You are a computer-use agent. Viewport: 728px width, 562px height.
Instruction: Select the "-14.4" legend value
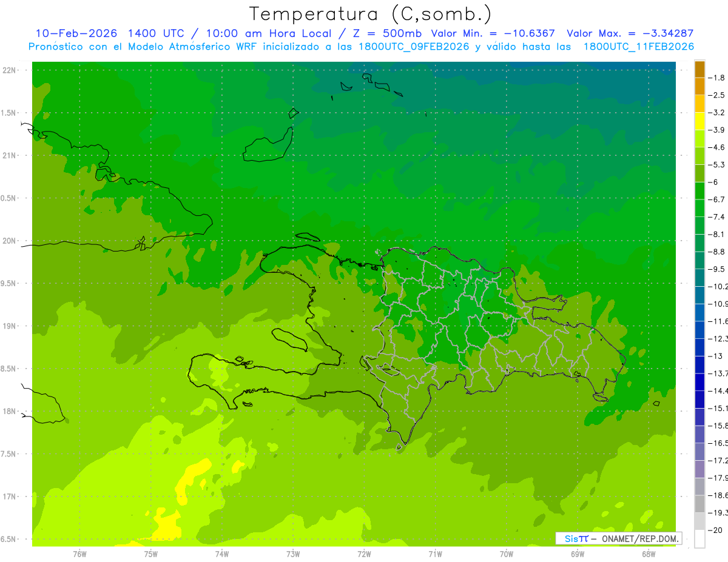[x=718, y=391]
